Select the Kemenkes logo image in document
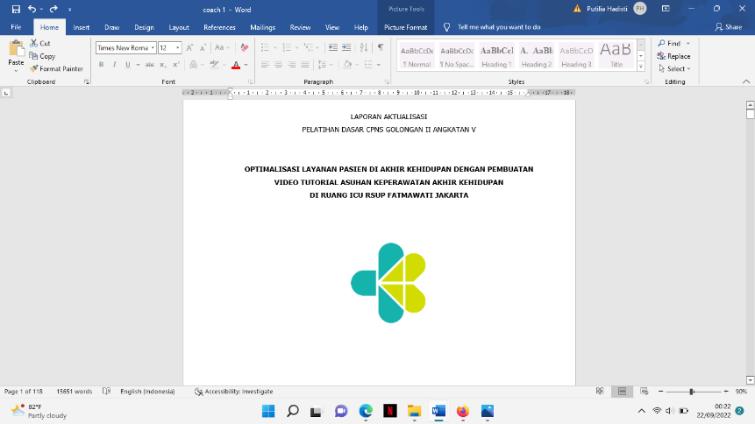The width and height of the screenshot is (755, 424). click(x=389, y=283)
